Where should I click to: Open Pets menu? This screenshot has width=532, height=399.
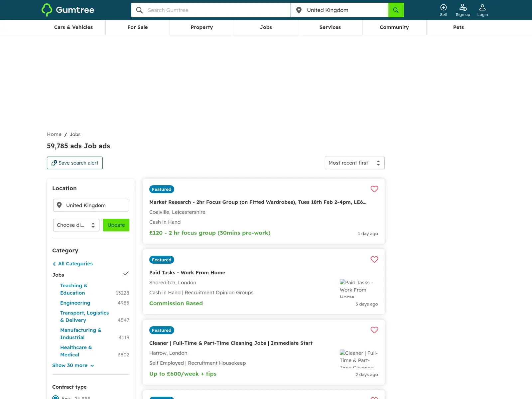pos(459,27)
